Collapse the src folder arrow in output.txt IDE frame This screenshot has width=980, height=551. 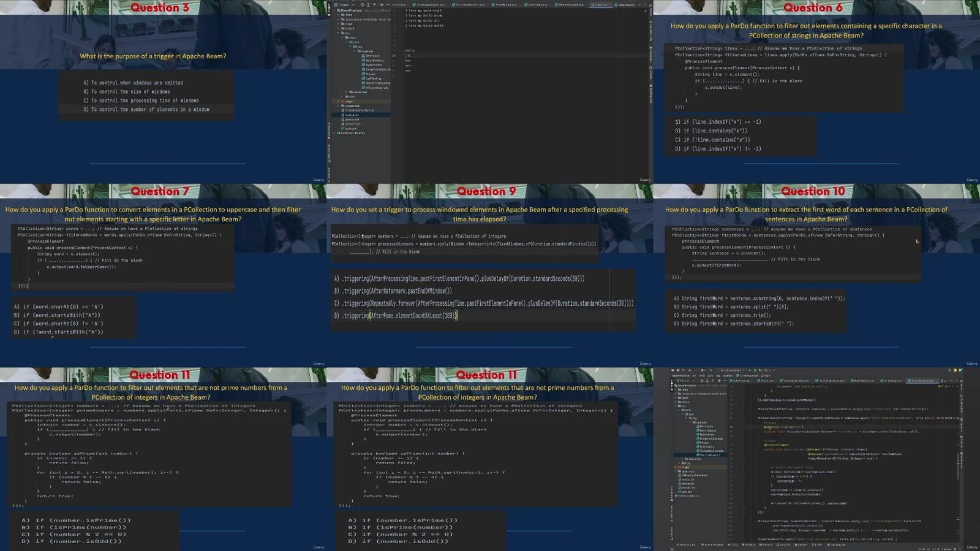pyautogui.click(x=338, y=33)
